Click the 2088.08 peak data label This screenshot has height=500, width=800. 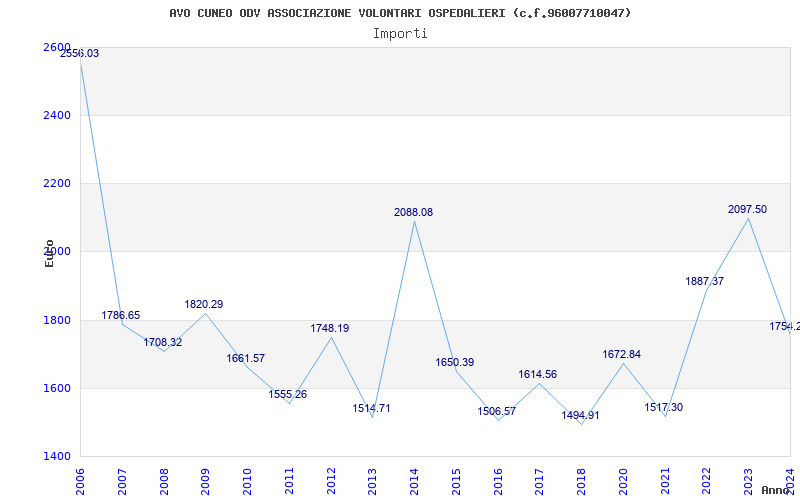tap(413, 213)
